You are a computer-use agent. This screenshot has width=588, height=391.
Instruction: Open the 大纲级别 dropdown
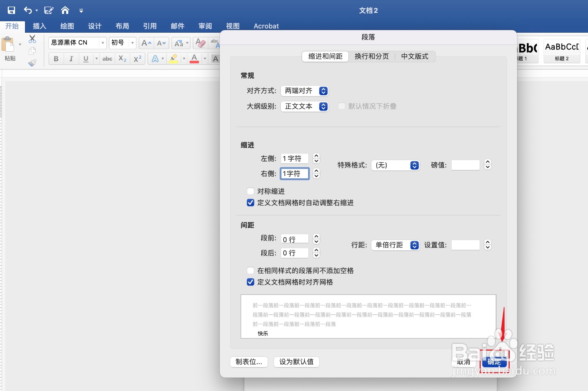[x=305, y=106]
